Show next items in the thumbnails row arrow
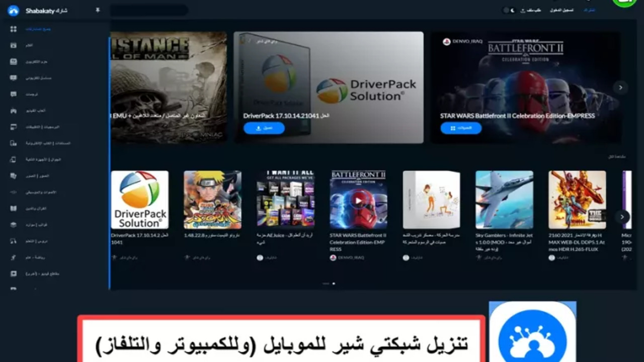Viewport: 644px width, 362px height. tap(622, 217)
